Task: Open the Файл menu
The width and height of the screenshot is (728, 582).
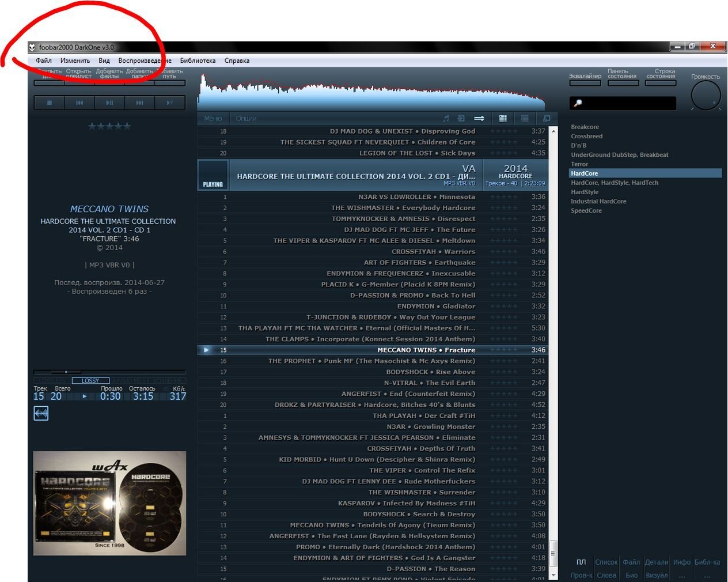Action: point(44,61)
